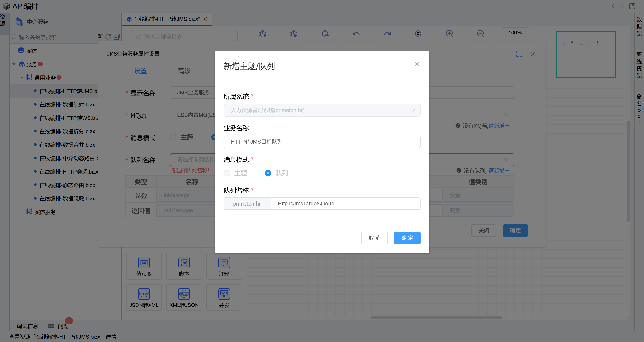Collapse the 服务 tree node
The image size is (644, 342).
coord(14,64)
